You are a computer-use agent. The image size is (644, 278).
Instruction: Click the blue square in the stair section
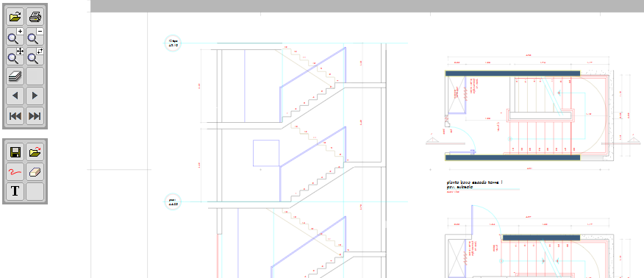coord(266,153)
